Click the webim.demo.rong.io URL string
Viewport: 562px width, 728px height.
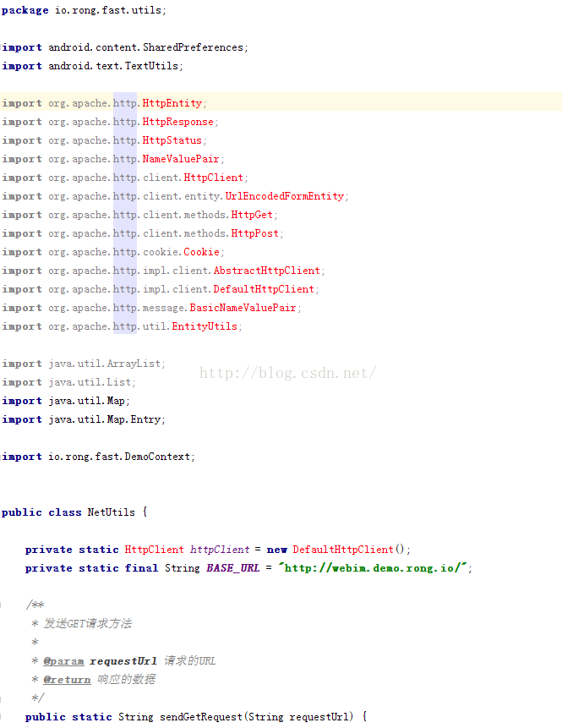click(374, 568)
